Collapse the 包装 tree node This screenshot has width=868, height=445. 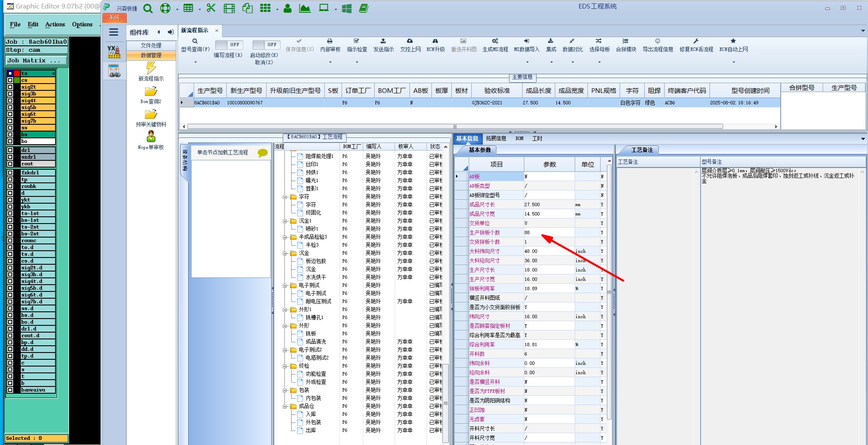tap(285, 390)
